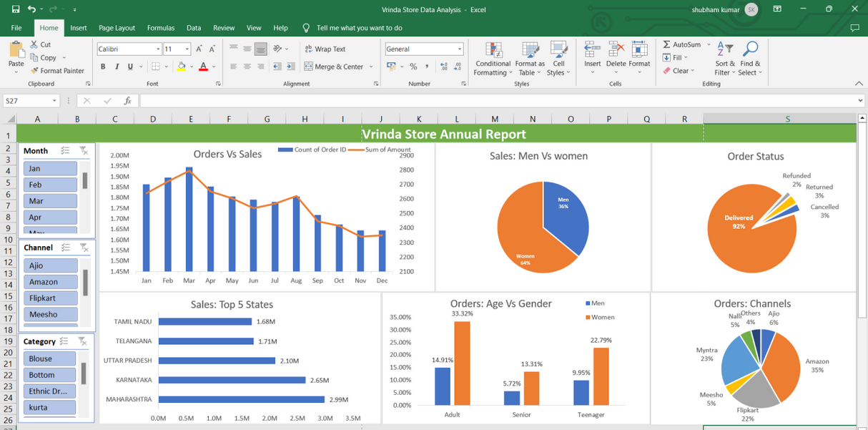Viewport: 868px width, 430px height.
Task: Open the Data ribbon tab
Action: 193,28
